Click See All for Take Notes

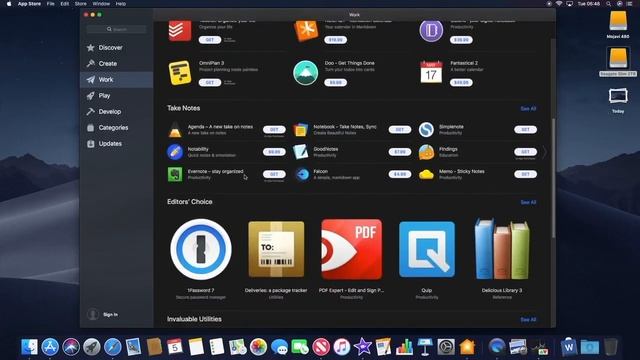pyautogui.click(x=528, y=109)
